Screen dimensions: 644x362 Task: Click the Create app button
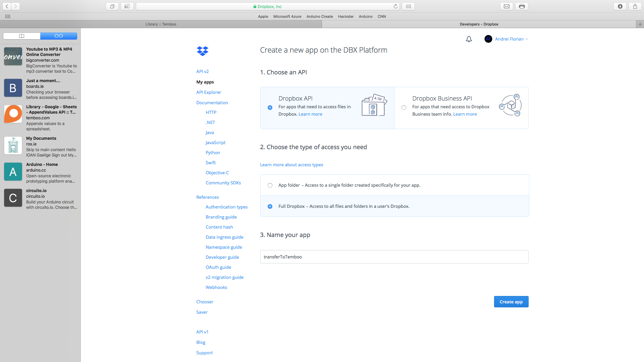511,302
